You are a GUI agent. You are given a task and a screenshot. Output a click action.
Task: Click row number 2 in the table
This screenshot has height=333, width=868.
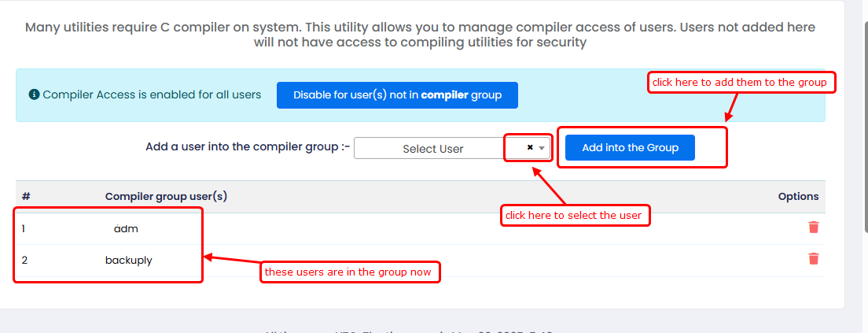(x=24, y=260)
